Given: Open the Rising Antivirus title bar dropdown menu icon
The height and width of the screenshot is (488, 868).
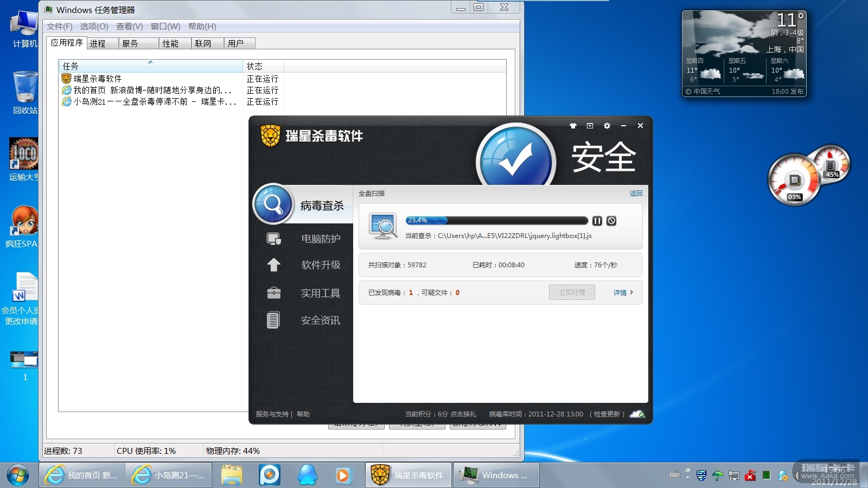Looking at the screenshot, I should [590, 126].
